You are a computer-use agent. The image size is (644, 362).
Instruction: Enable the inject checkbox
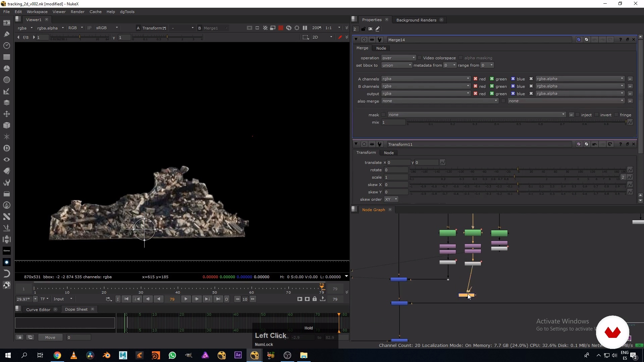pos(577,115)
